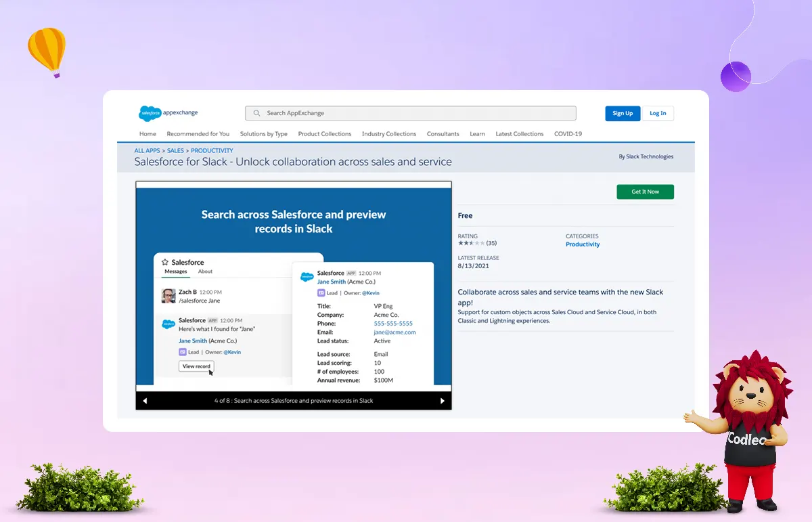
Task: Click the magnifier icon in the search bar
Action: point(256,113)
